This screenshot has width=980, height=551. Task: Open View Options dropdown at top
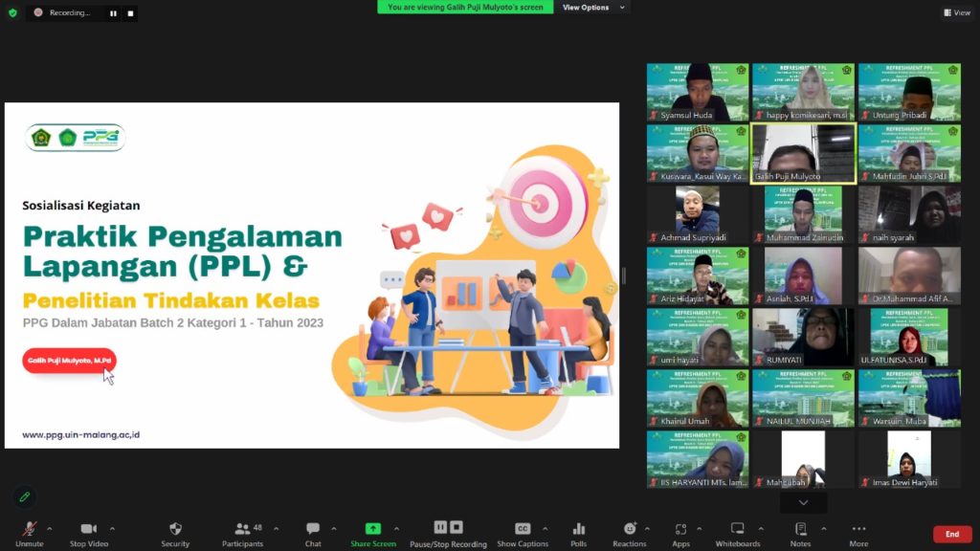[592, 8]
